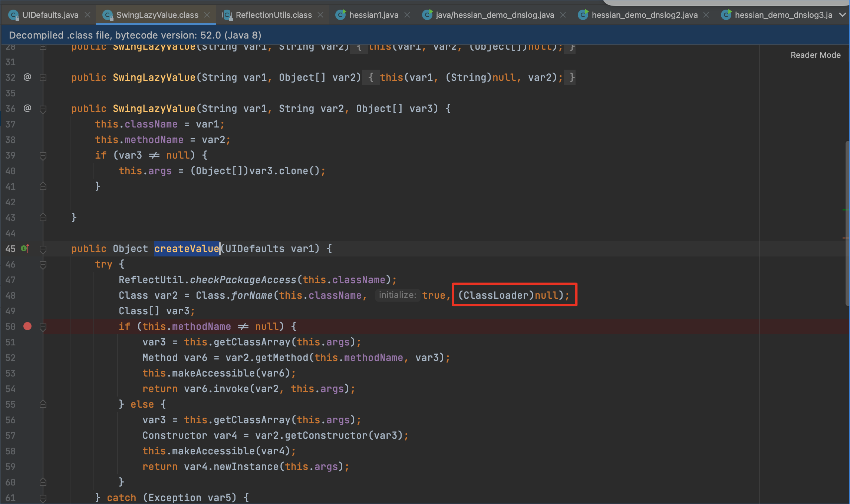Screen dimensions: 850x504
Task: Collapse the try block fold on line 46
Action: pos(43,265)
